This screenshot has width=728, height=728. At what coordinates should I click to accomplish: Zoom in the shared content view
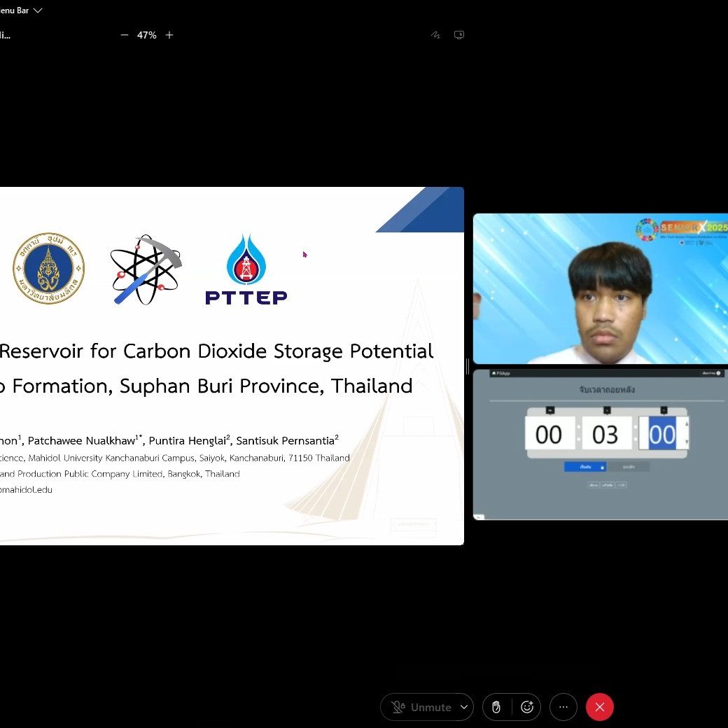pos(169,35)
